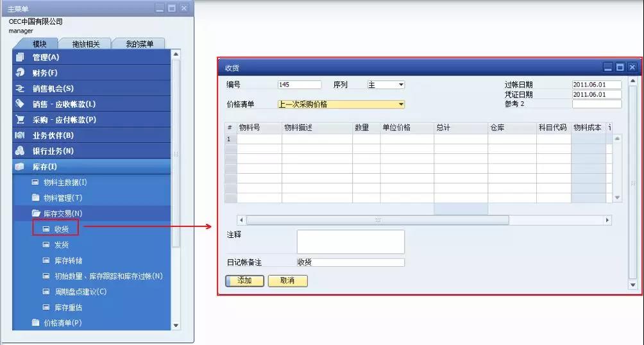Click the table horizontal scrollbar left arrow
The height and width of the screenshot is (345, 644).
(241, 220)
